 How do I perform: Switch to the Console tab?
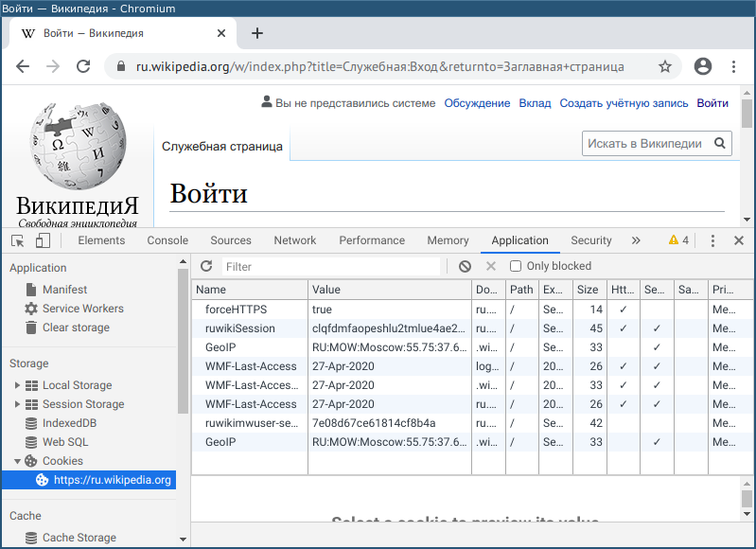point(167,240)
